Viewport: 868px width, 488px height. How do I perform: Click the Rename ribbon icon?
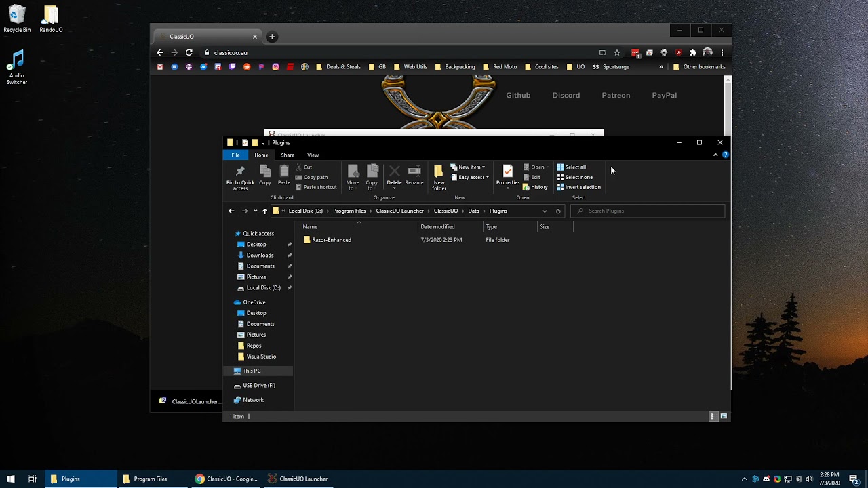(x=414, y=175)
